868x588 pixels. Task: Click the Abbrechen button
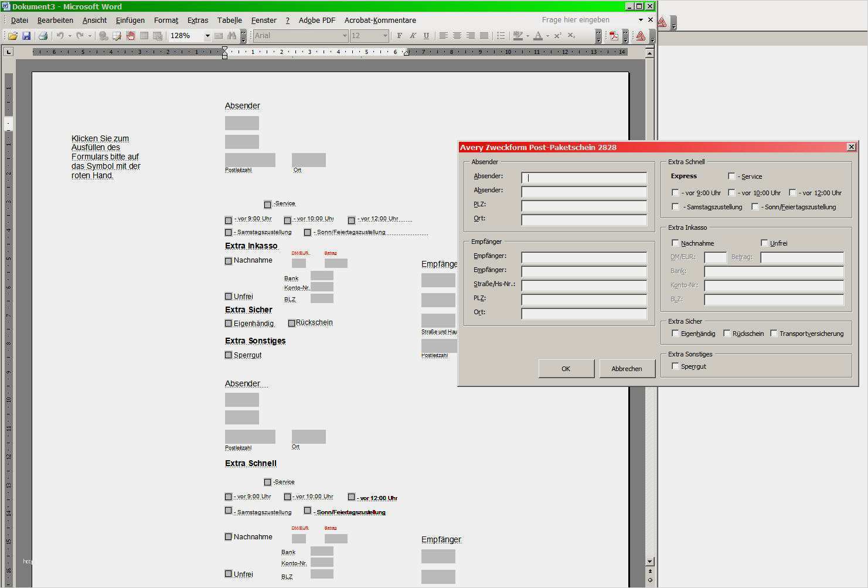pos(627,369)
